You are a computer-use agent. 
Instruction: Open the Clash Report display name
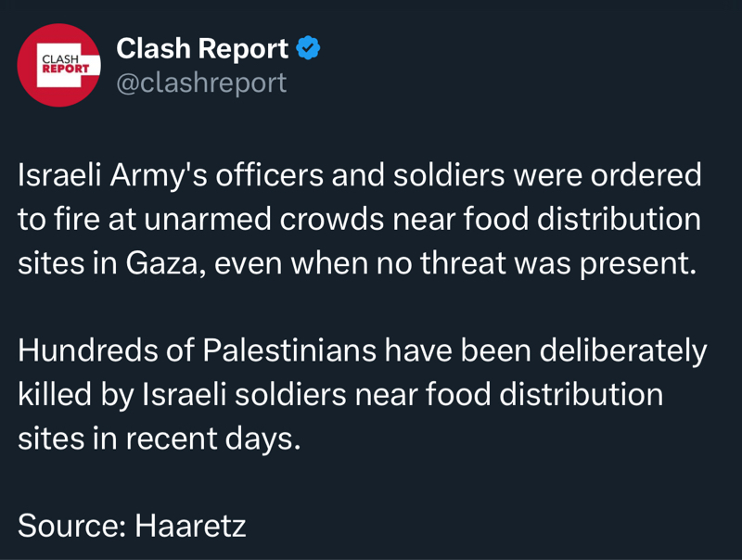tap(202, 48)
